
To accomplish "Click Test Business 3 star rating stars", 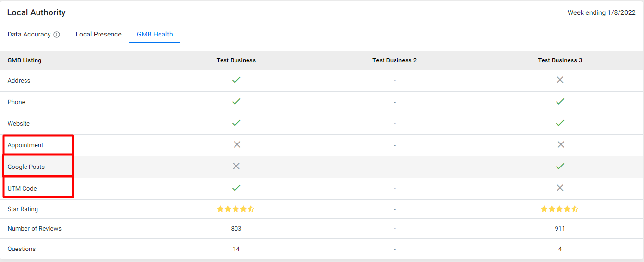I will click(559, 209).
